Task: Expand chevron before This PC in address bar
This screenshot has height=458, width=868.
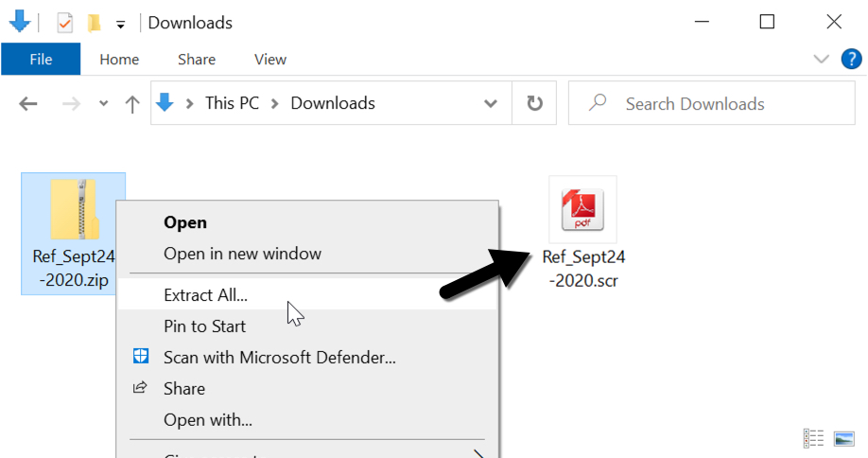Action: [x=190, y=103]
